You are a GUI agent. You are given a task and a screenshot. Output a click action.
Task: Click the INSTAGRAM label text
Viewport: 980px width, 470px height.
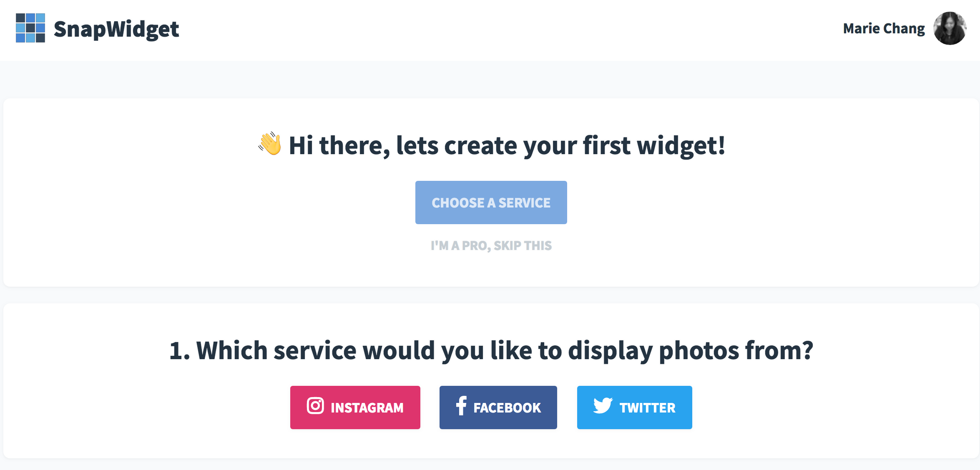tap(367, 408)
